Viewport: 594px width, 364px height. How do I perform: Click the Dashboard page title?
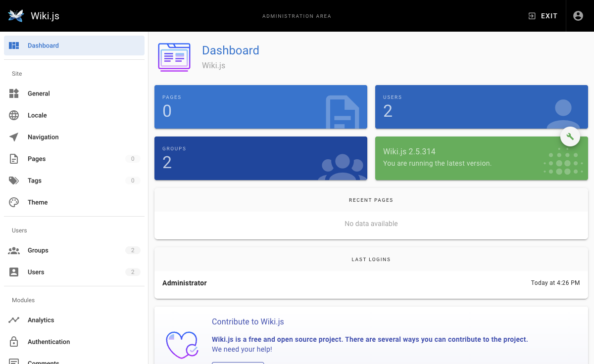pos(231,50)
